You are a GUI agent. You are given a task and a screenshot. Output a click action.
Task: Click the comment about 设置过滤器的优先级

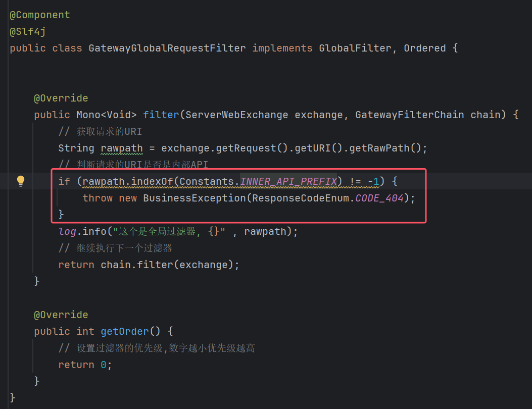pyautogui.click(x=157, y=348)
